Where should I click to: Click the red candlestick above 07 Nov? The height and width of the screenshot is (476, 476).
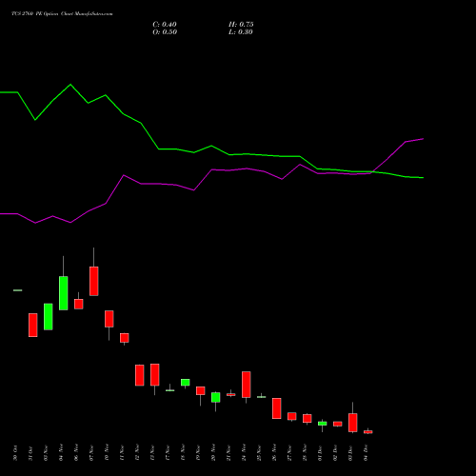pyautogui.click(x=94, y=281)
